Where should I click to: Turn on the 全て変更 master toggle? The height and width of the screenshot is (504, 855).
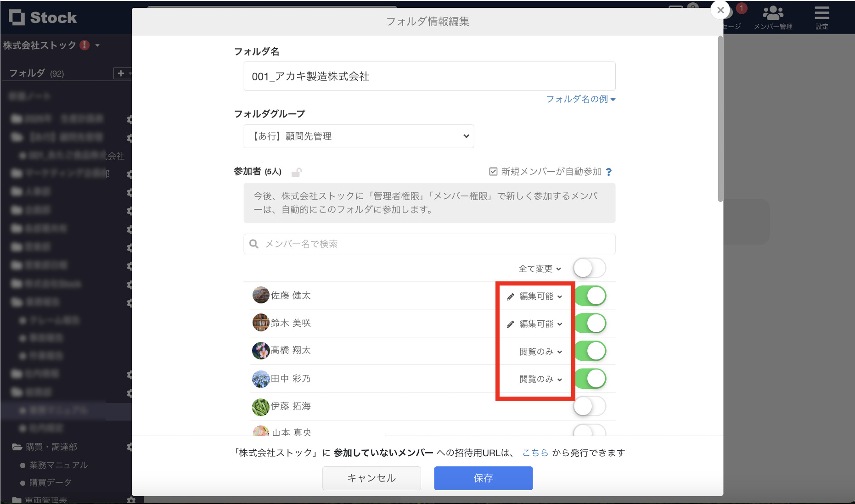[x=589, y=268]
